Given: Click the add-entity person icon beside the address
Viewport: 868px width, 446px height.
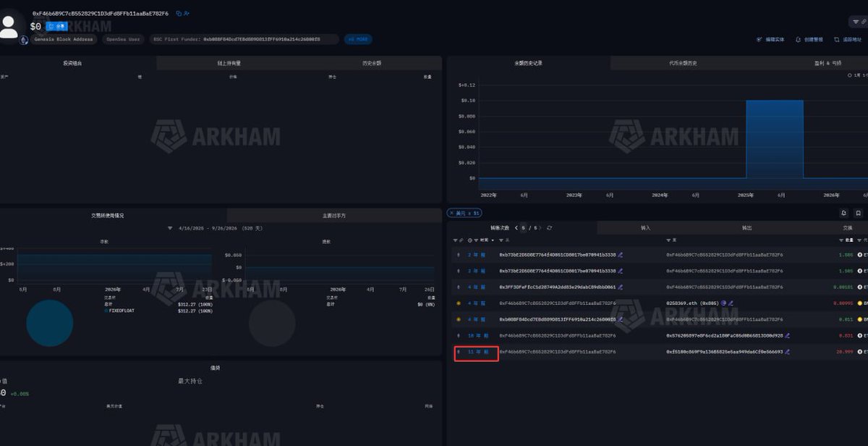Looking at the screenshot, I should [x=187, y=13].
